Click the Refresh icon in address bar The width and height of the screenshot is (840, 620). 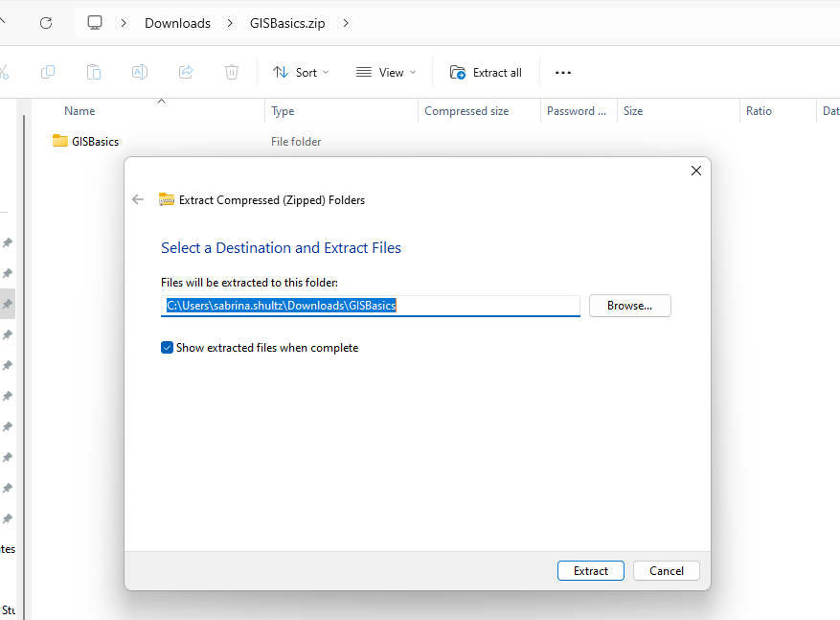46,23
